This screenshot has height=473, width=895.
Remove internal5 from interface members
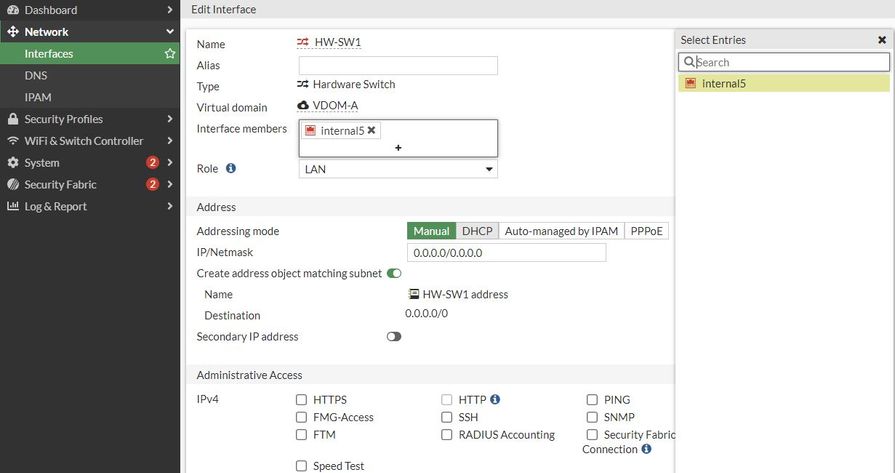372,131
